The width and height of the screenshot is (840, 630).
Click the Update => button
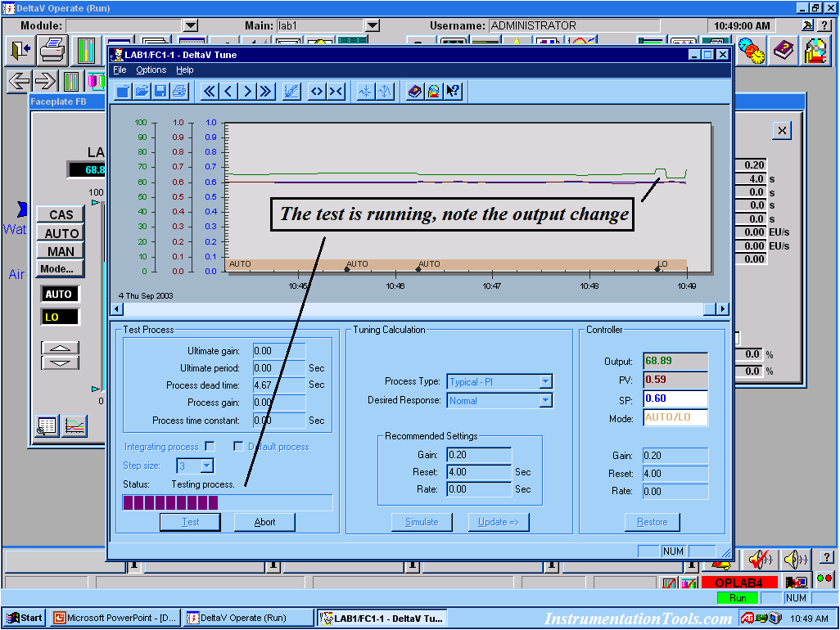coord(499,522)
